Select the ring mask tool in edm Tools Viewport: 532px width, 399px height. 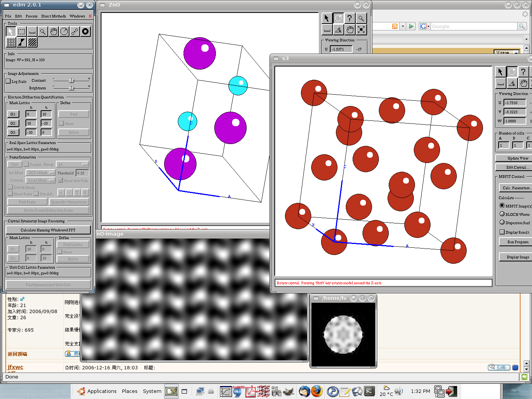point(85,32)
